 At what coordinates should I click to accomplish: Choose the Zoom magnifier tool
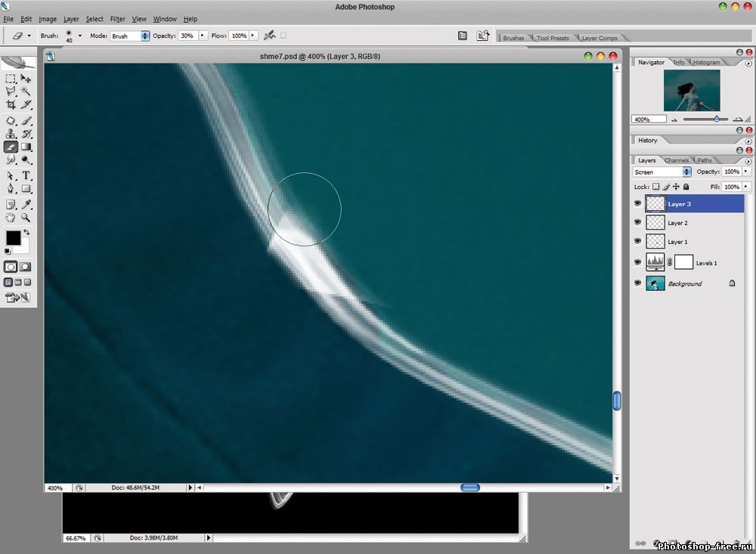(26, 217)
